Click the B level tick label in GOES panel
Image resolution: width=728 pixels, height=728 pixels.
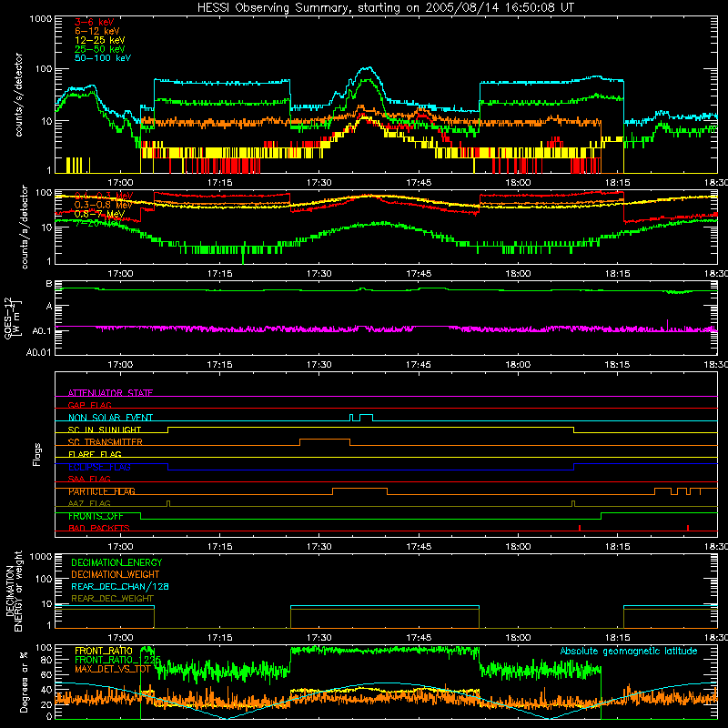[49, 284]
